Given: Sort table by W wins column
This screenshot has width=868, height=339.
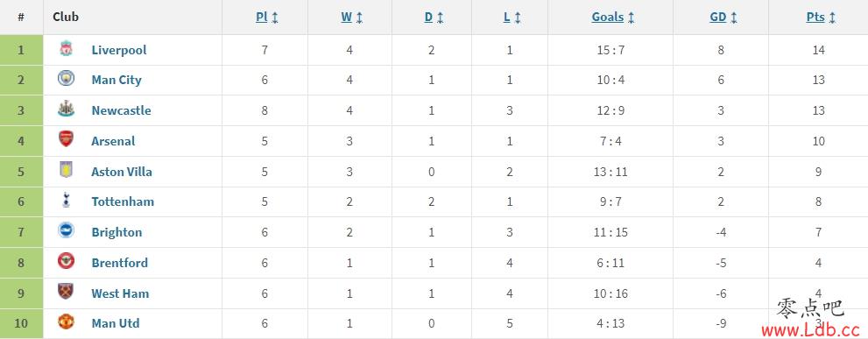Looking at the screenshot, I should click(351, 18).
